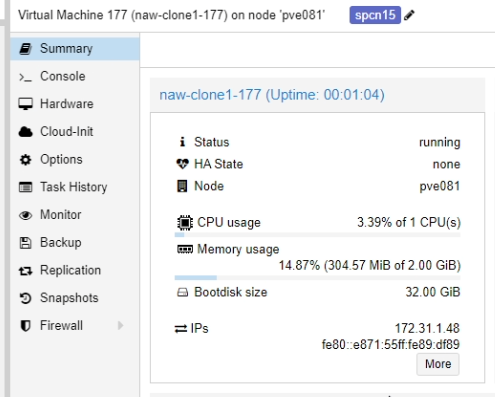Click the Snapshots history icon
This screenshot has width=495, height=397.
coord(25,298)
